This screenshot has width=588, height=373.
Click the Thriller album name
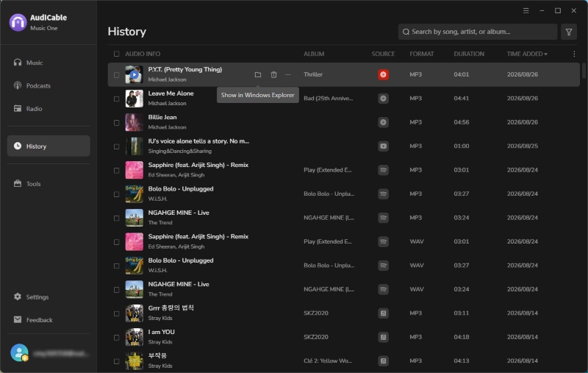coord(313,75)
